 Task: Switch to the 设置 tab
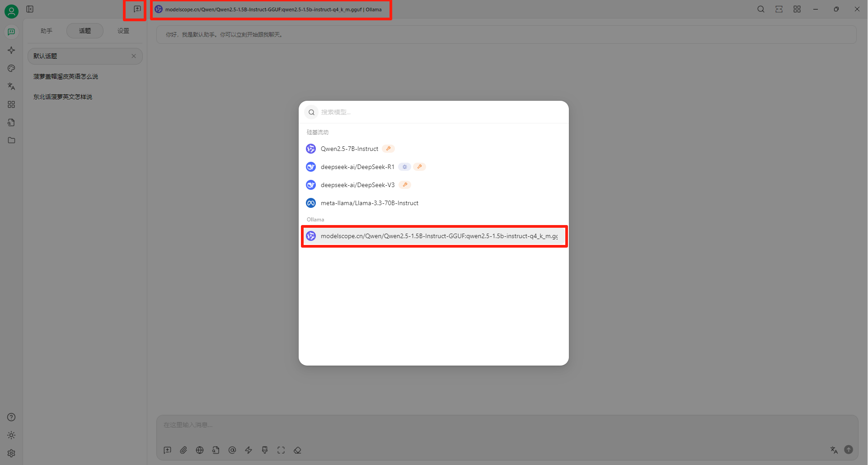point(123,31)
